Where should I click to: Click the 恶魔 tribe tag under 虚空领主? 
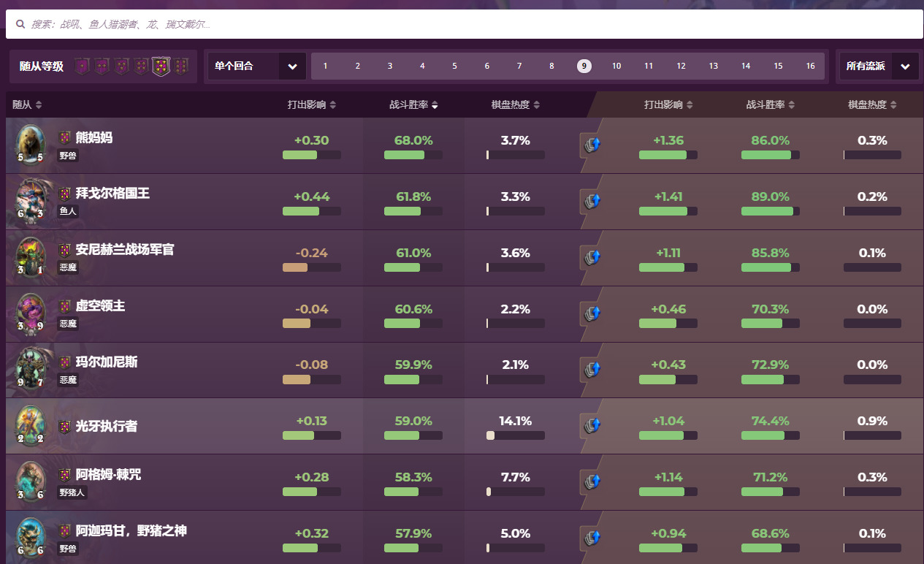[x=68, y=324]
